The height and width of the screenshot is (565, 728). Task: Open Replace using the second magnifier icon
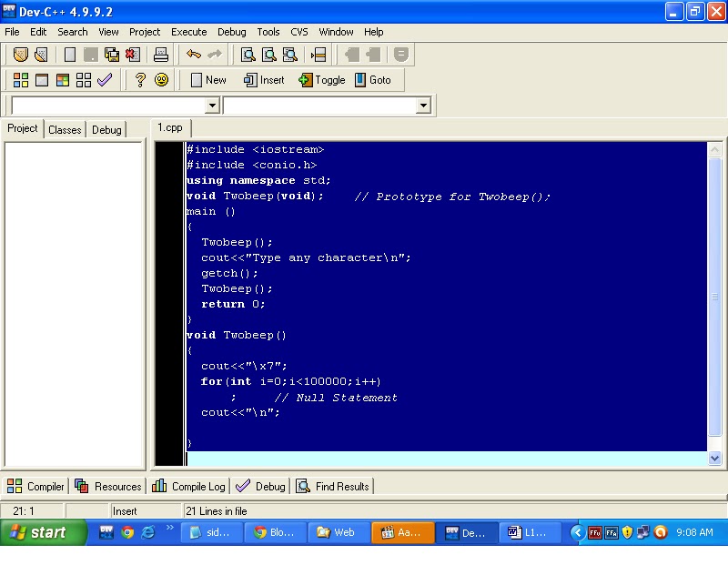tap(269, 55)
